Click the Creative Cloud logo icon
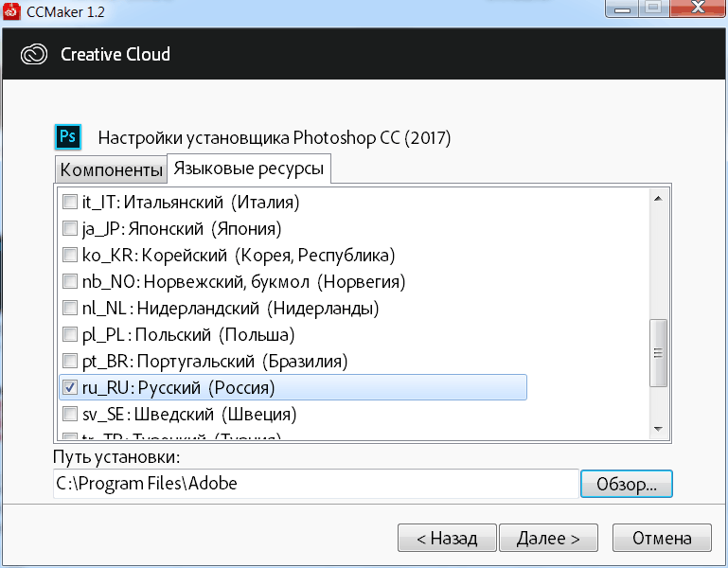The image size is (728, 568). (x=34, y=54)
